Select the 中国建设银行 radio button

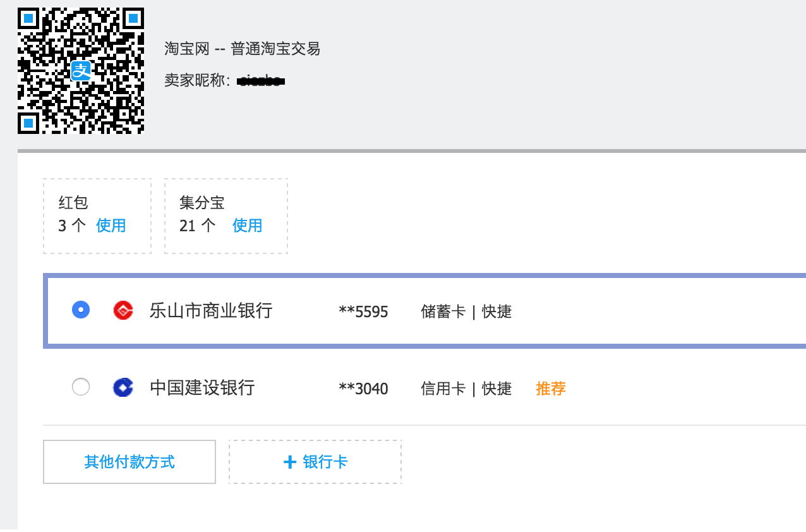[x=81, y=387]
